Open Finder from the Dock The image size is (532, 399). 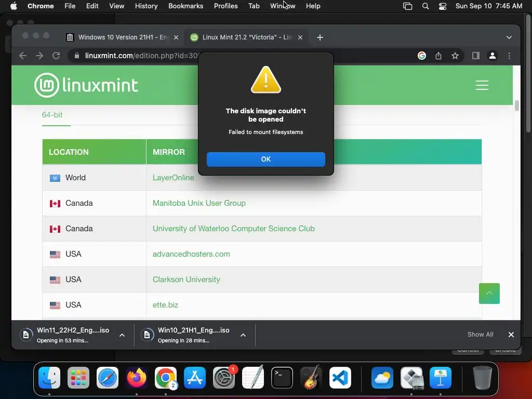pyautogui.click(x=49, y=377)
